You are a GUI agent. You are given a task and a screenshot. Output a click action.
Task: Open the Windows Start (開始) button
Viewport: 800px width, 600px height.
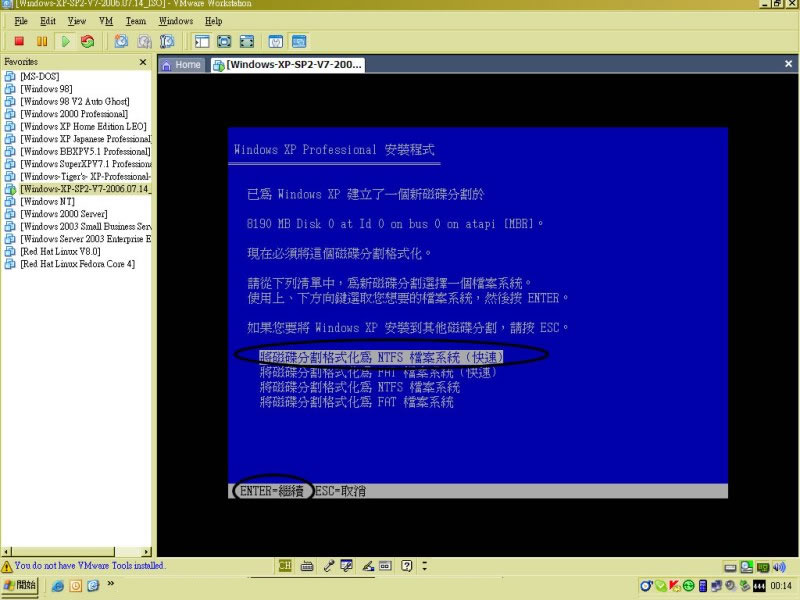coord(19,585)
